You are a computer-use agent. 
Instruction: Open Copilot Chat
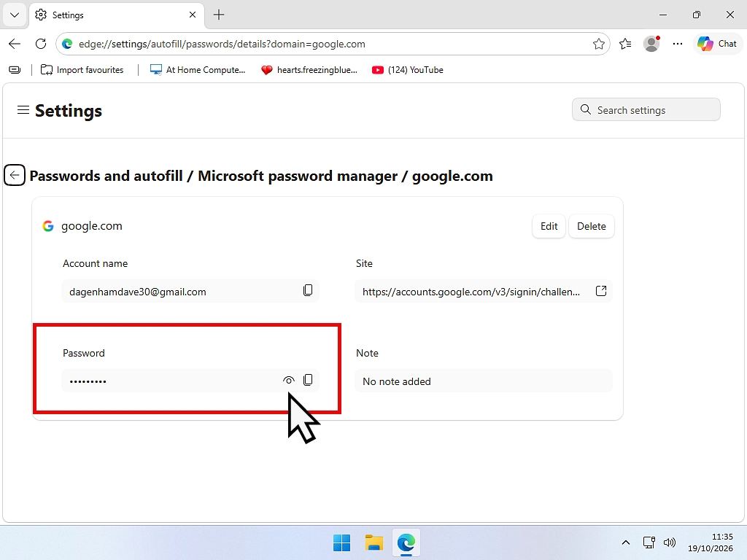point(717,44)
